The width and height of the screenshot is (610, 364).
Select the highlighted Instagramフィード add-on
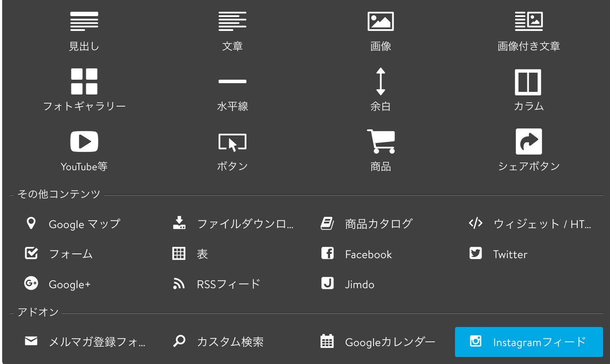pyautogui.click(x=528, y=342)
